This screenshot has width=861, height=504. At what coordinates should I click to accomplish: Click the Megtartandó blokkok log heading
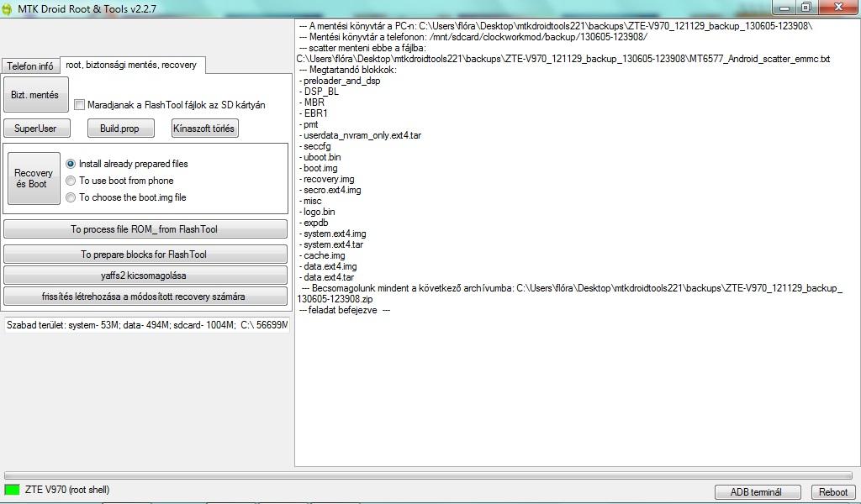348,70
